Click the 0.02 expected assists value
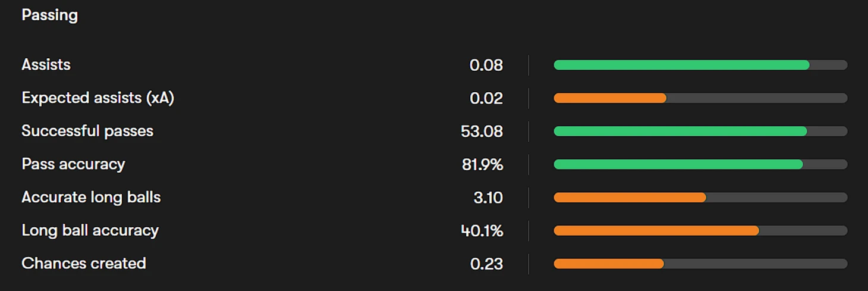Image resolution: width=868 pixels, height=291 pixels. (486, 98)
